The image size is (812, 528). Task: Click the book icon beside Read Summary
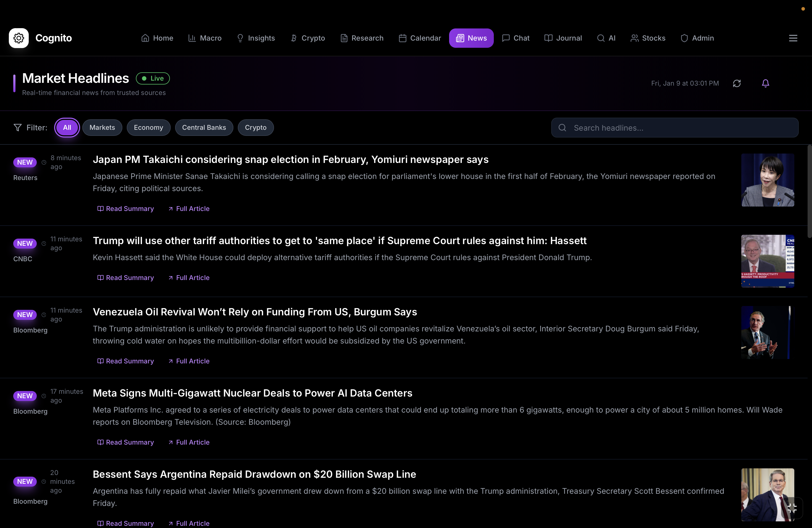[100, 208]
